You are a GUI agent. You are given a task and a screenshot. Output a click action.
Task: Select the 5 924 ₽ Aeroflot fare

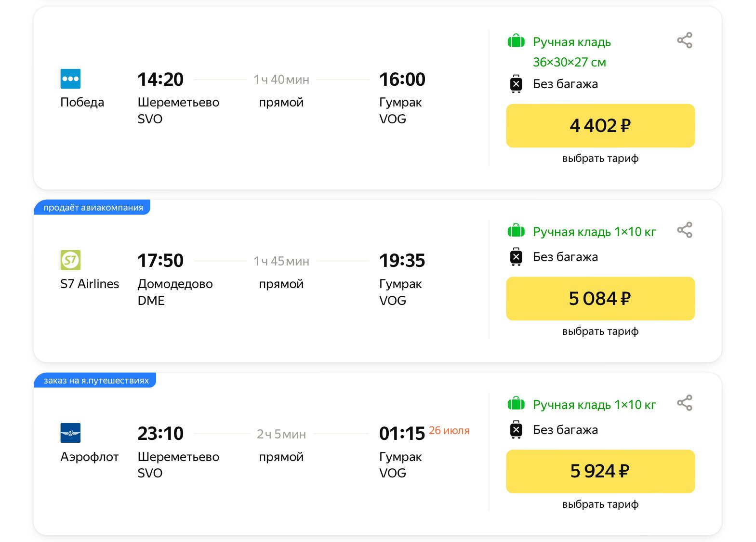600,471
